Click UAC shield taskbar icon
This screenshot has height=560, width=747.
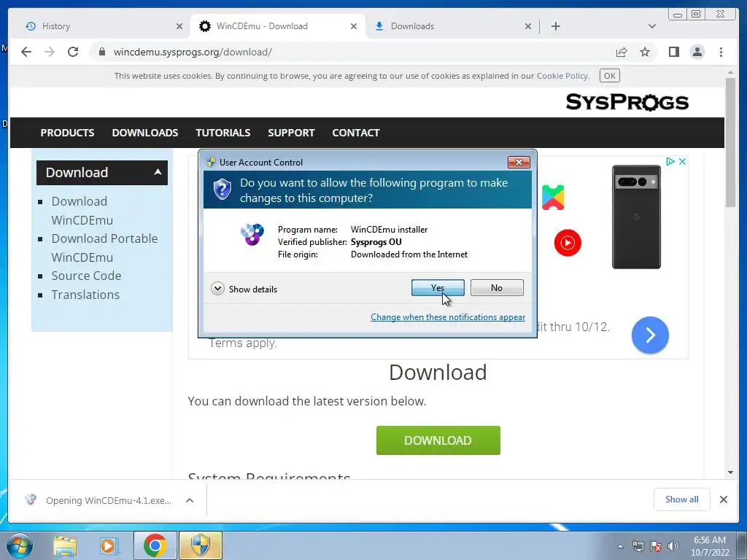(201, 545)
